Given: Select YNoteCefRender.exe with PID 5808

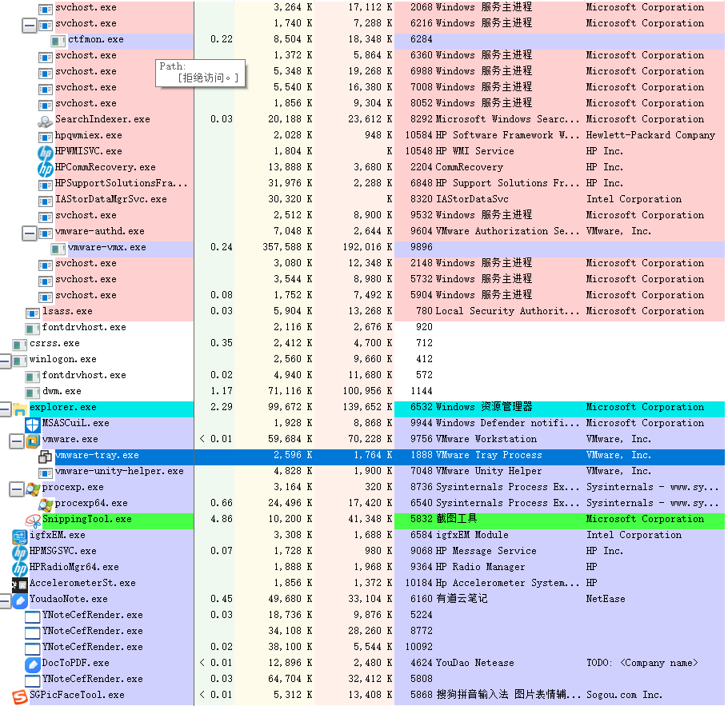Looking at the screenshot, I should point(362,679).
